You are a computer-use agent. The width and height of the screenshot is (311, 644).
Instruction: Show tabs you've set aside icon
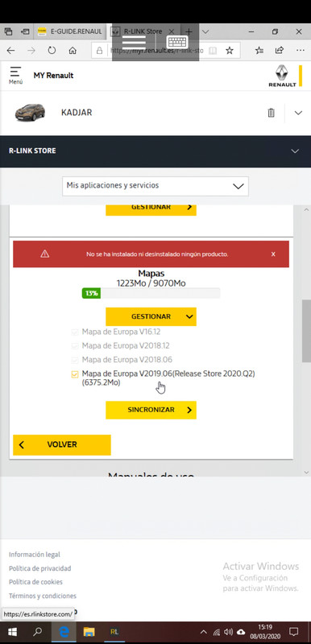pyautogui.click(x=8, y=31)
